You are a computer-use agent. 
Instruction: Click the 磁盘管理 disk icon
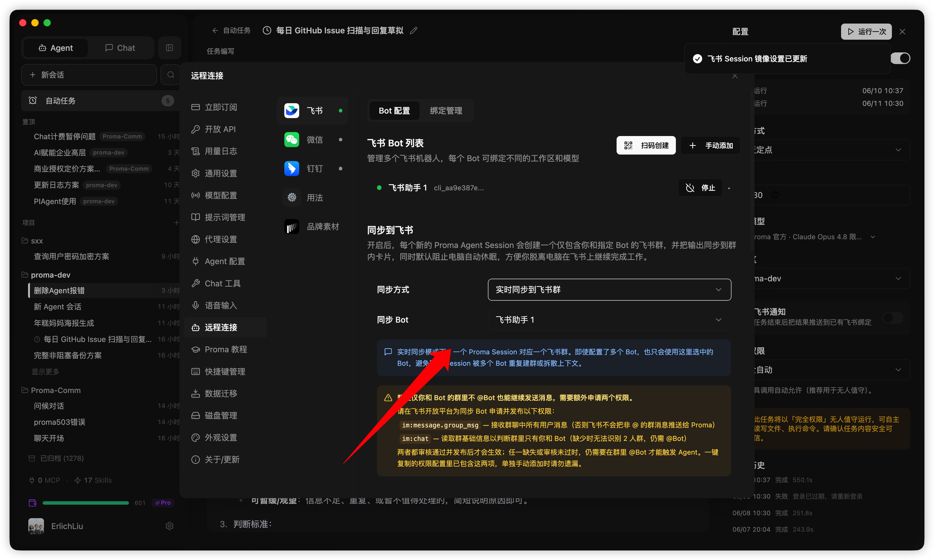[195, 416]
